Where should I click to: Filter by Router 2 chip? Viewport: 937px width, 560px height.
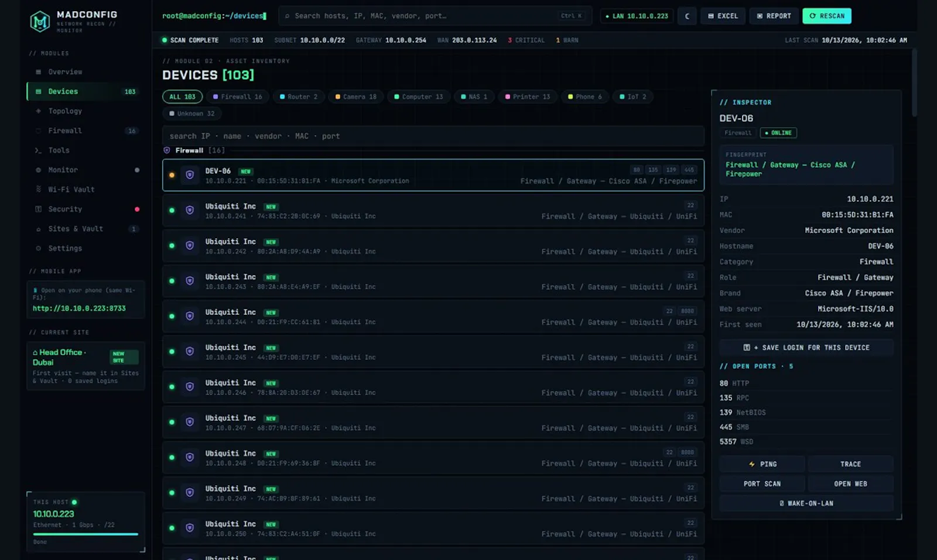pyautogui.click(x=299, y=97)
